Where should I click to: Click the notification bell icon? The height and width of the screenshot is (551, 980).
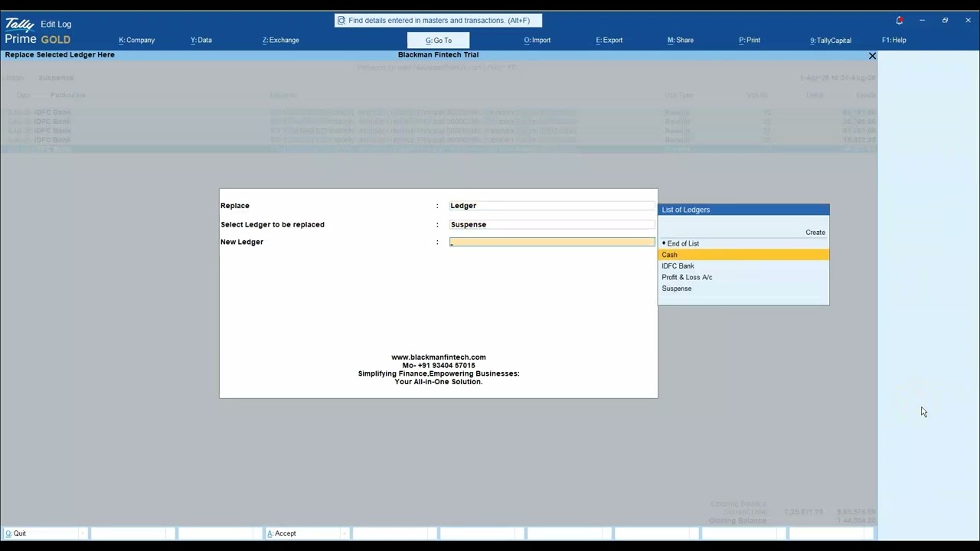(x=900, y=21)
